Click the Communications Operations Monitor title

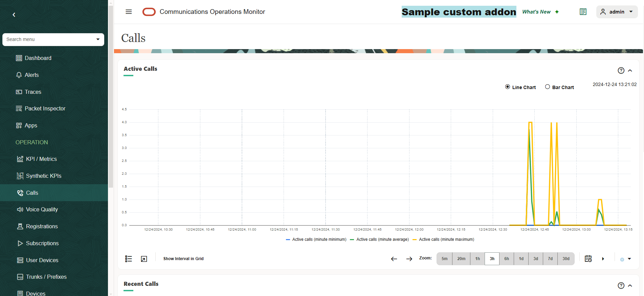(x=212, y=12)
